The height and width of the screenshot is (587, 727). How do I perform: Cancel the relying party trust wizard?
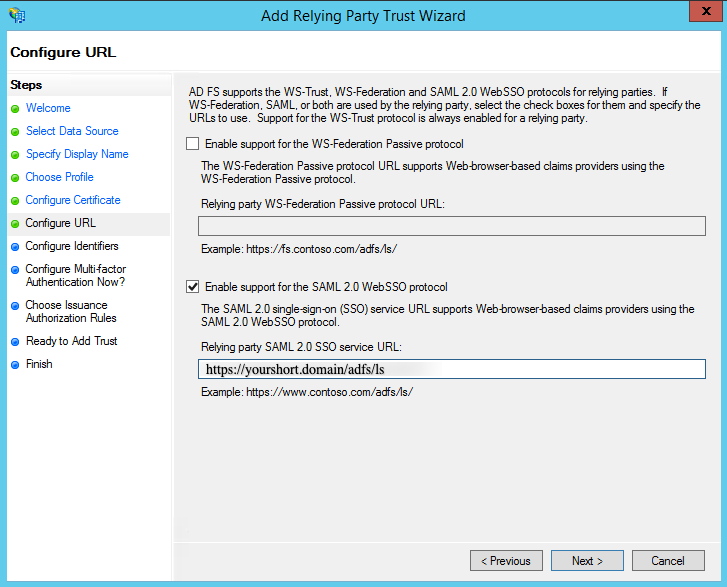pyautogui.click(x=668, y=561)
